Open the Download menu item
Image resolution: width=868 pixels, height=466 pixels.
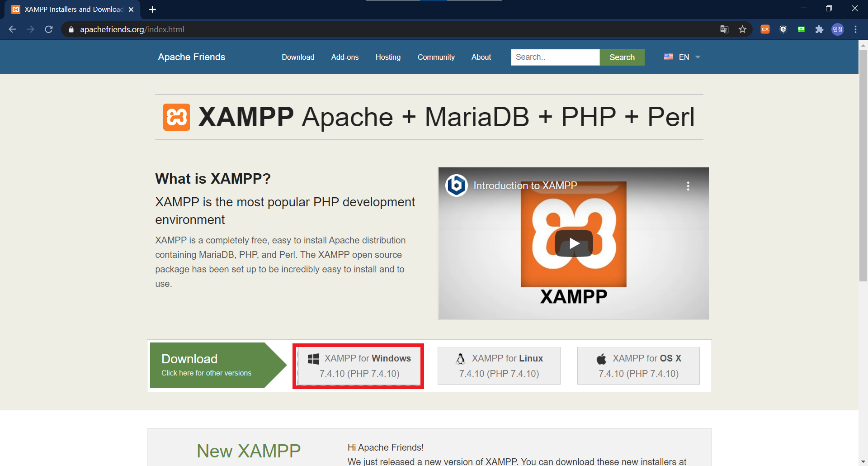point(298,57)
